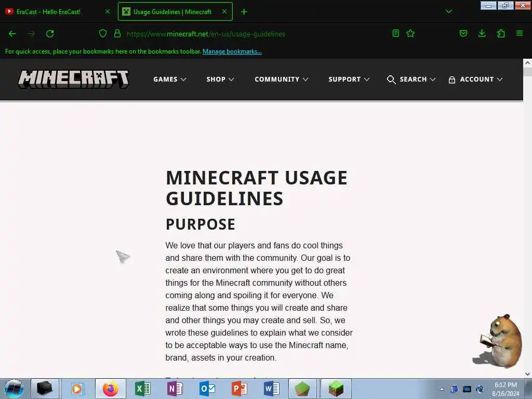Screen dimensions: 532x399
Task: Open the green pentagon taskbar icon
Action: tap(302, 389)
